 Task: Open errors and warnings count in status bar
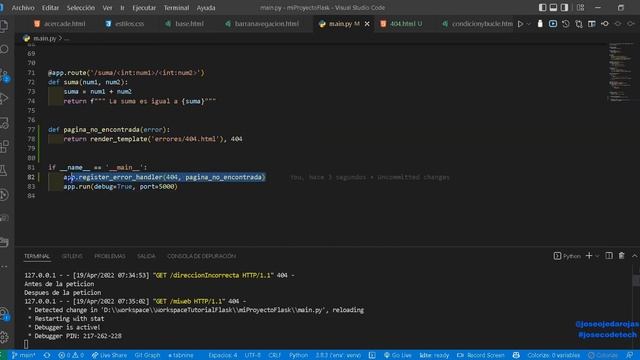[71, 355]
